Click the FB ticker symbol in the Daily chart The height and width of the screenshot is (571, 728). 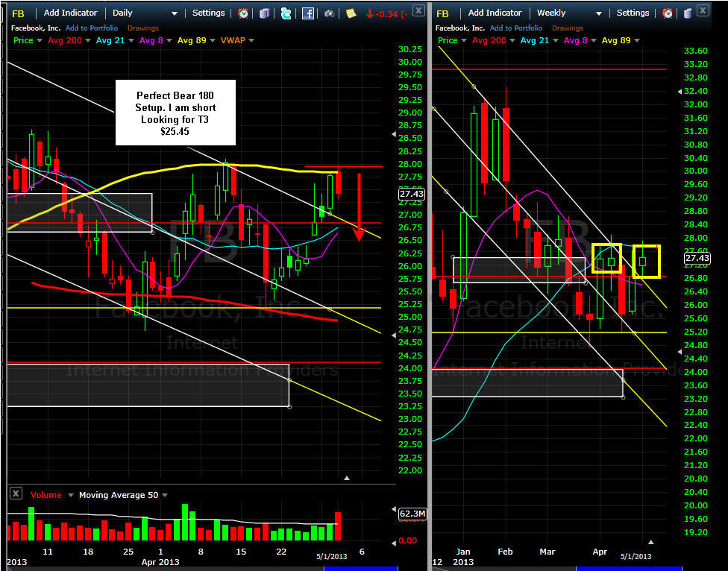18,13
